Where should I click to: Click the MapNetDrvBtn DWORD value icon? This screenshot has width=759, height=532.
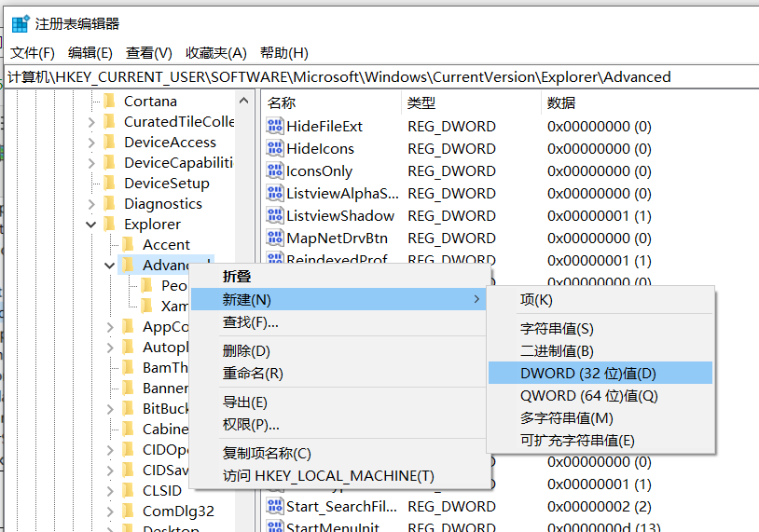275,238
